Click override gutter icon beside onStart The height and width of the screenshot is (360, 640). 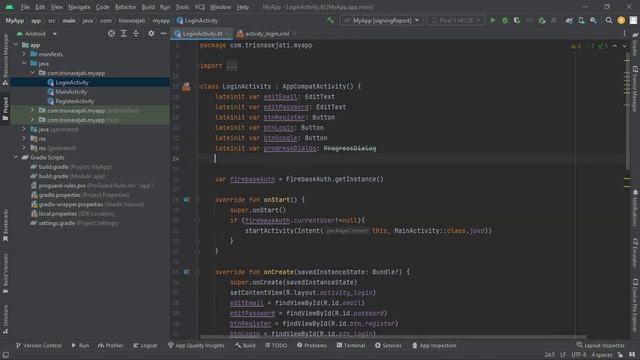pyautogui.click(x=186, y=200)
